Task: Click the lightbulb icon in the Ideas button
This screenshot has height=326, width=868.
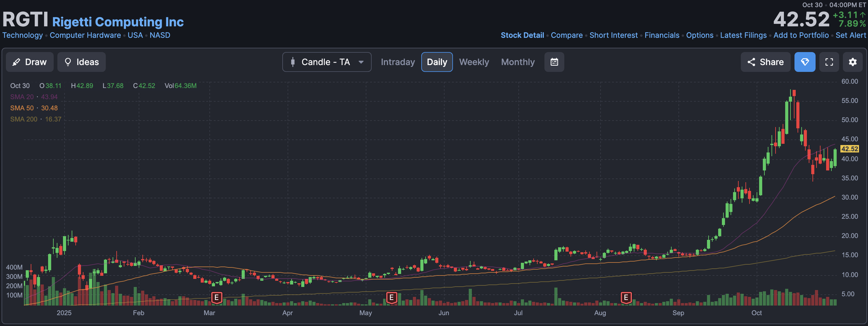Action: (x=68, y=62)
